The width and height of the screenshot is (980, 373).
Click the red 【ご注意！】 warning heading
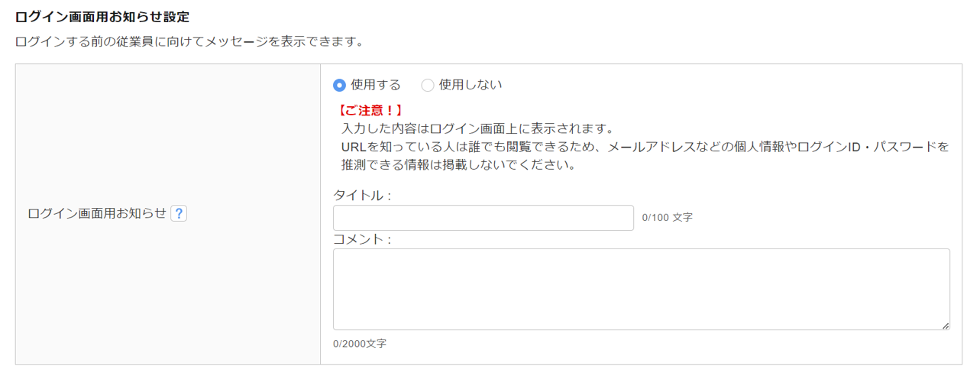pyautogui.click(x=369, y=111)
